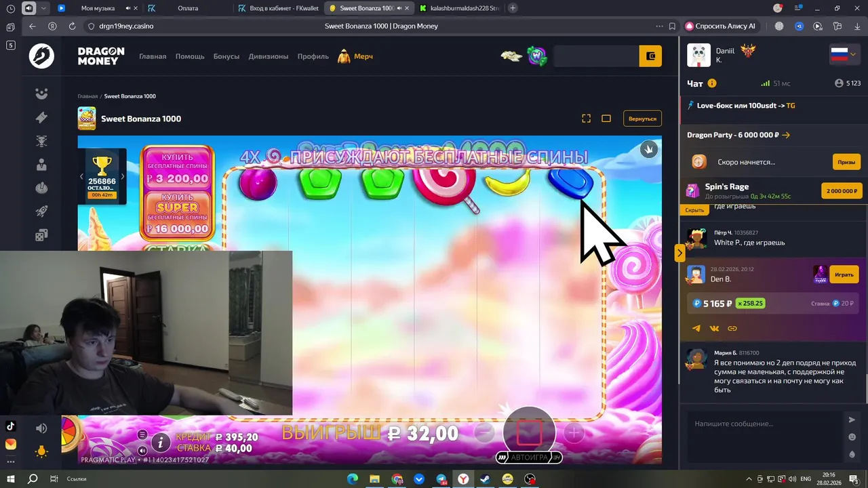This screenshot has height=488, width=868.
Task: Toggle the sidebar volume speaker icon
Action: pyautogui.click(x=41, y=428)
